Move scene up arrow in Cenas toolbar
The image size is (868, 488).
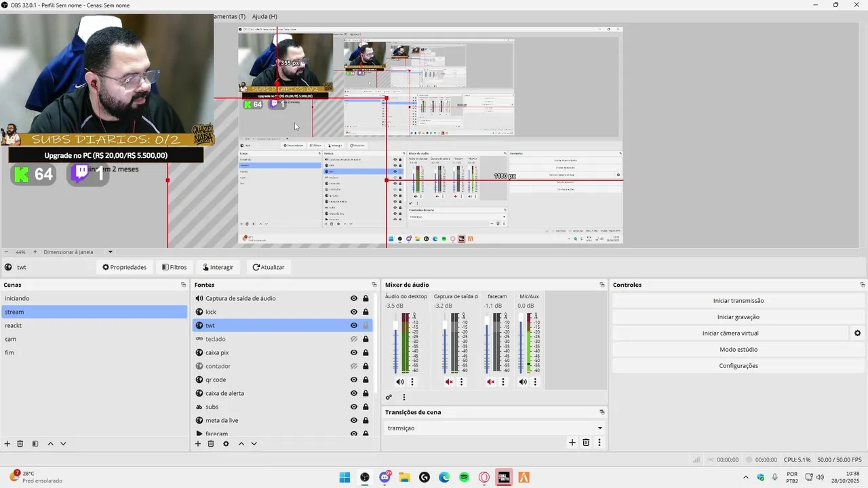(x=50, y=444)
